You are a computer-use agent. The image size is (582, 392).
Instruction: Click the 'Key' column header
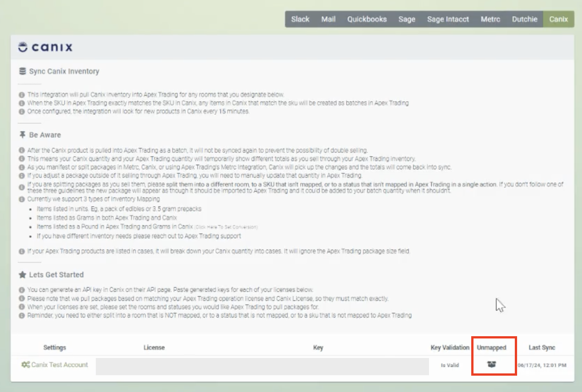318,348
